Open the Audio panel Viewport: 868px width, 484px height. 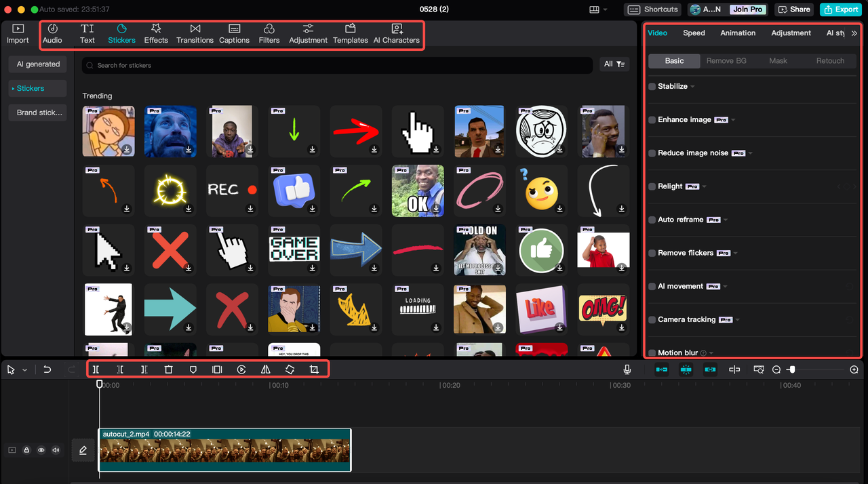(52, 34)
